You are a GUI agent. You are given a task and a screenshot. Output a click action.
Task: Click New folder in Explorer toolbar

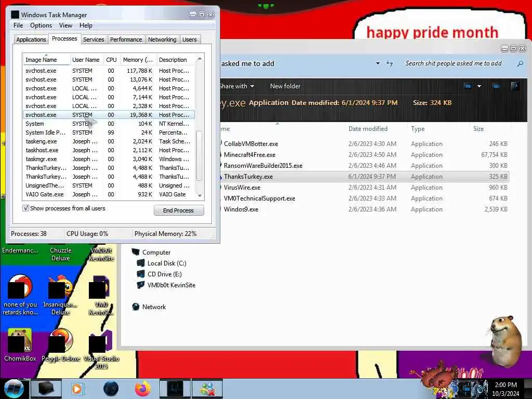pos(285,86)
